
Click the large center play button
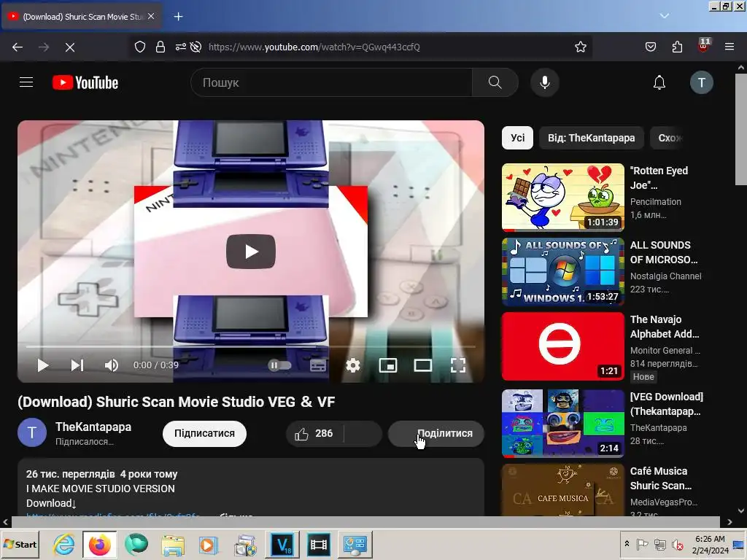[x=251, y=252]
